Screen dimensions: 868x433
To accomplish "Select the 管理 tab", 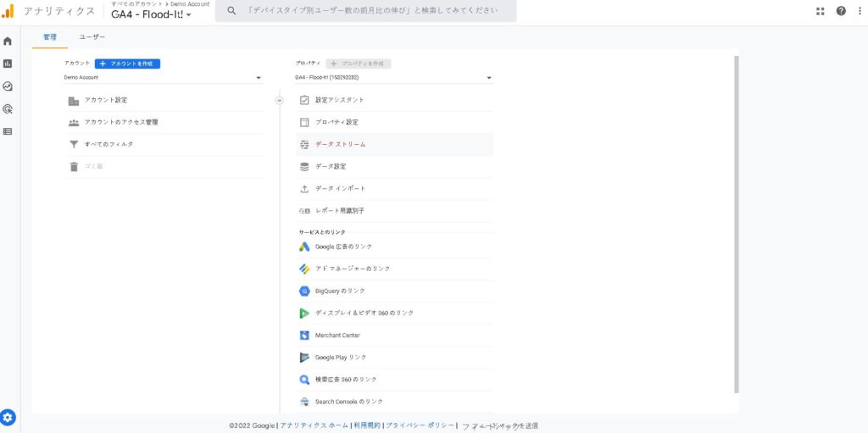I will (50, 37).
